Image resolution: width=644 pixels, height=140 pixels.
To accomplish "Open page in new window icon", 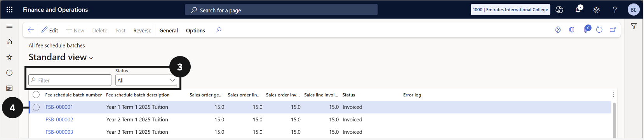I will (x=613, y=30).
